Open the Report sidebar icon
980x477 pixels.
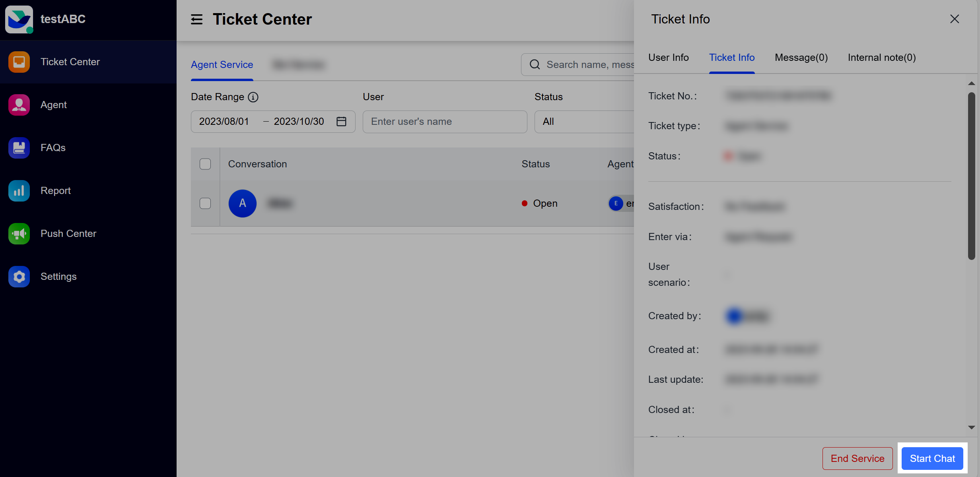pyautogui.click(x=19, y=190)
